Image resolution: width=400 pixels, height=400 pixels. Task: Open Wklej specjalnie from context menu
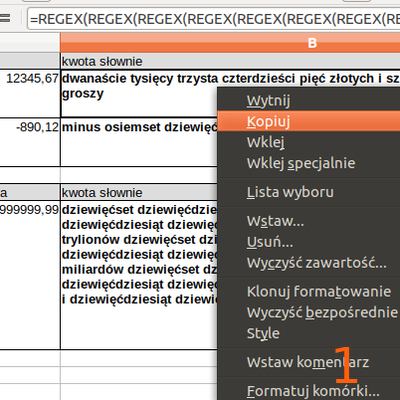(309, 163)
